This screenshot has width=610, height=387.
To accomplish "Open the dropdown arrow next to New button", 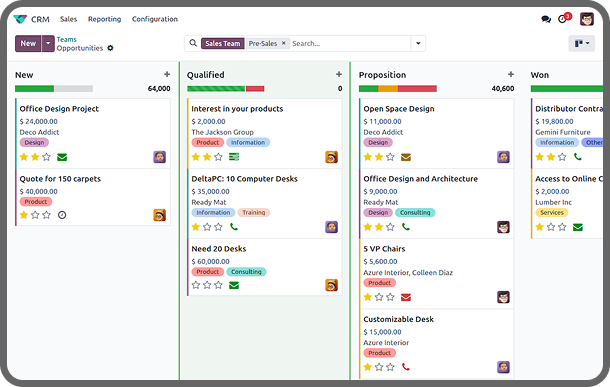I will point(48,43).
